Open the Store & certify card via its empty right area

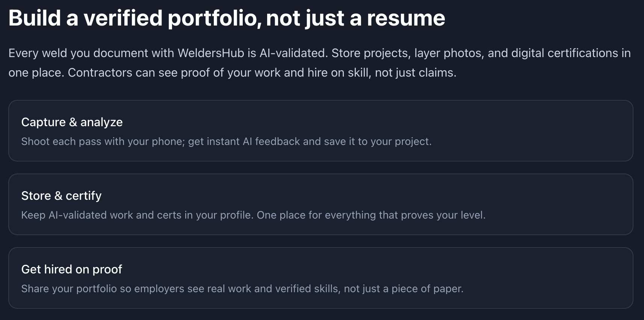pyautogui.click(x=564, y=204)
